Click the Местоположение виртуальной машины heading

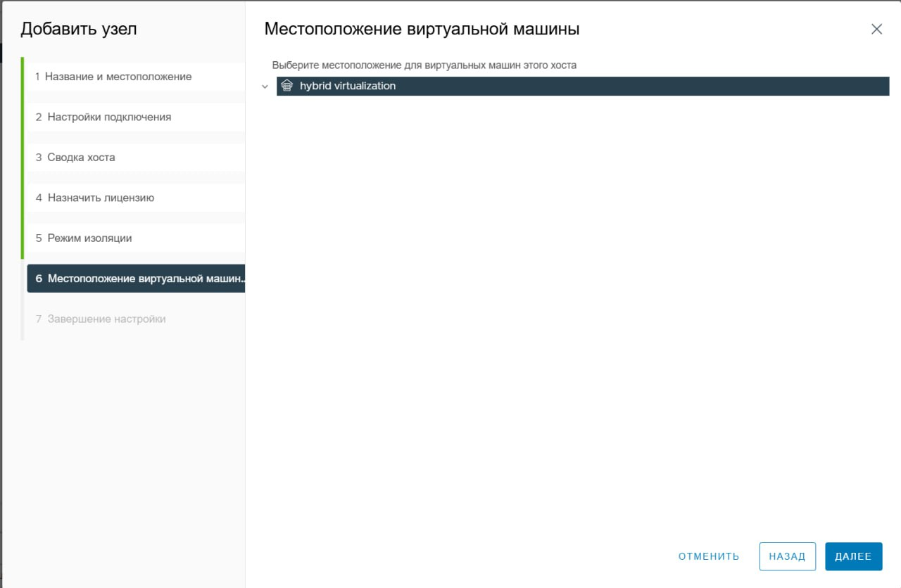coord(422,29)
